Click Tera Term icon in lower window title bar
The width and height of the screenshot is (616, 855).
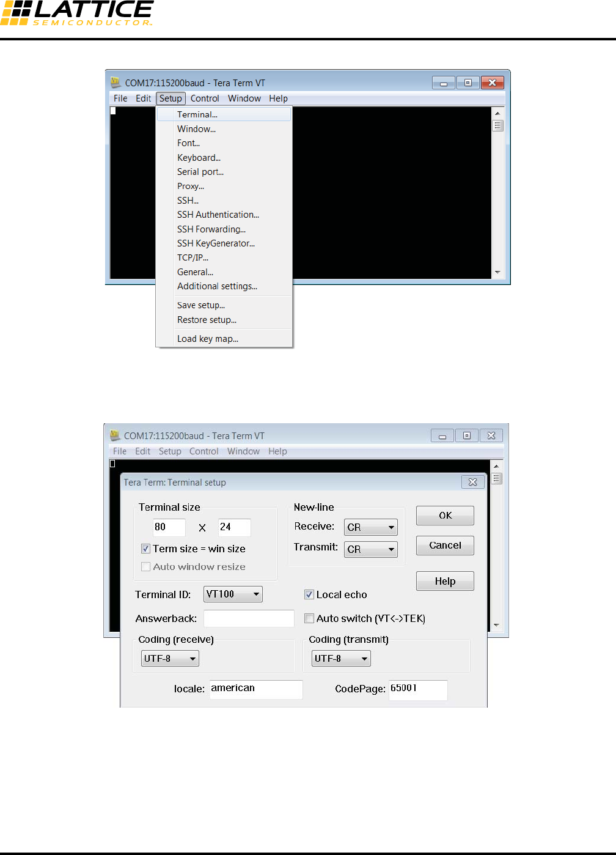coord(115,435)
